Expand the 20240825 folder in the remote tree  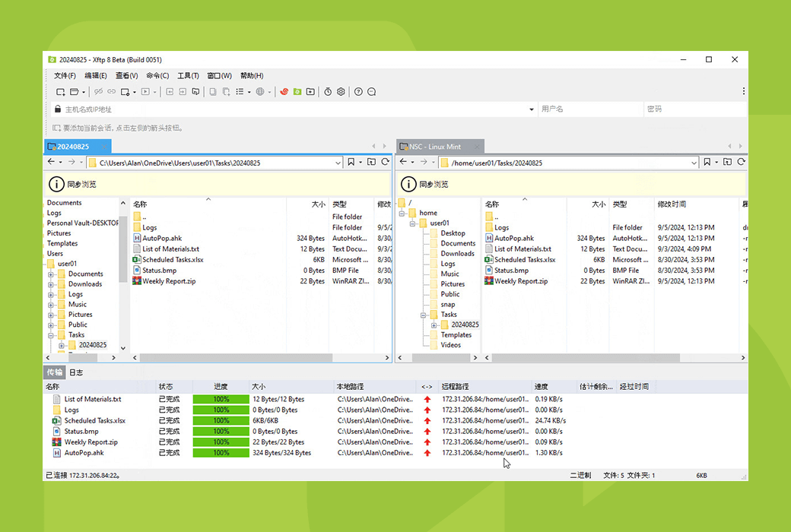[434, 325]
